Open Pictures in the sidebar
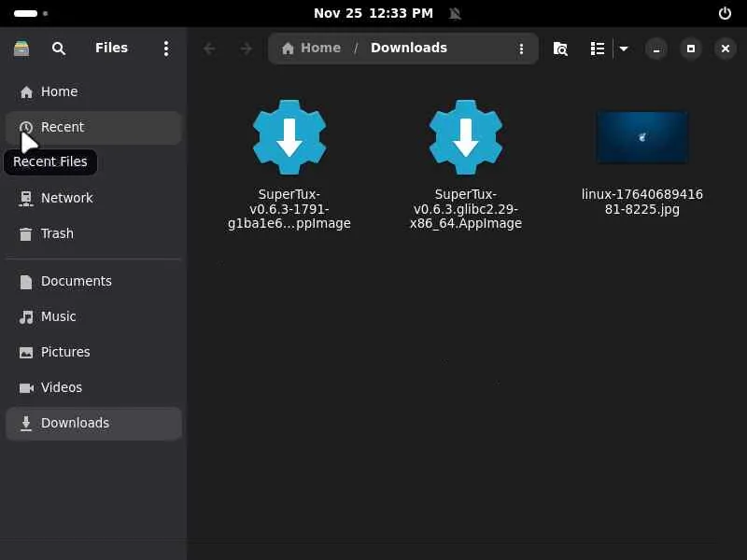 (94, 353)
